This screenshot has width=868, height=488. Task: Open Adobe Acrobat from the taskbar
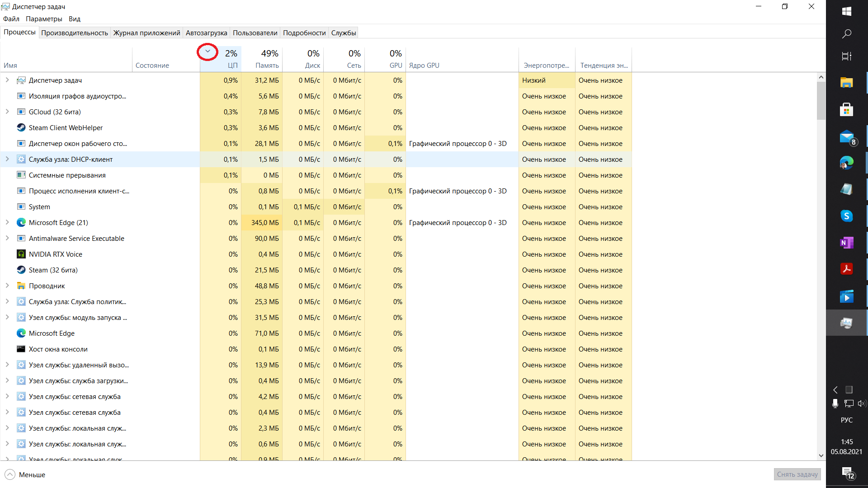pos(846,269)
